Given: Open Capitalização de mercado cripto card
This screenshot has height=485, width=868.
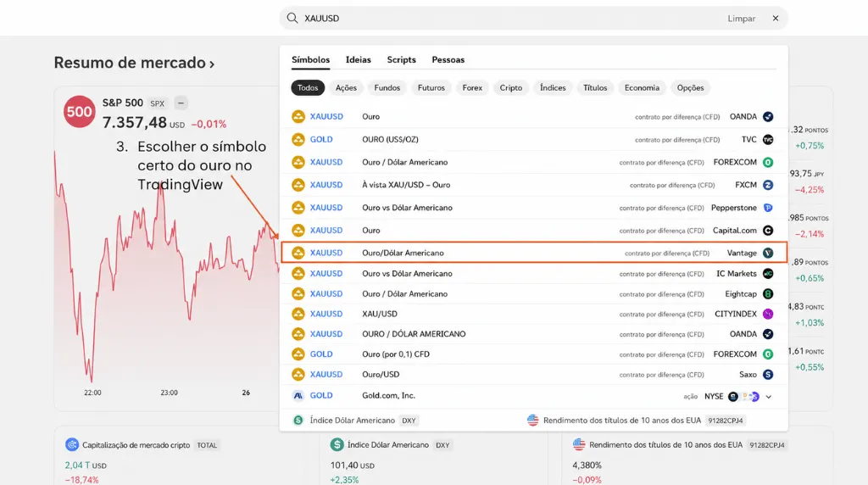Looking at the screenshot, I should pyautogui.click(x=142, y=445).
